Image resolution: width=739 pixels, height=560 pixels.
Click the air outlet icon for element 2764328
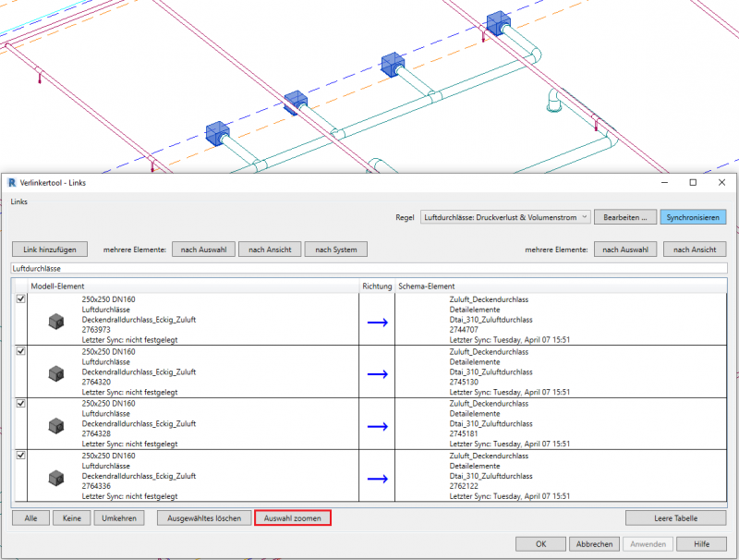(56, 426)
